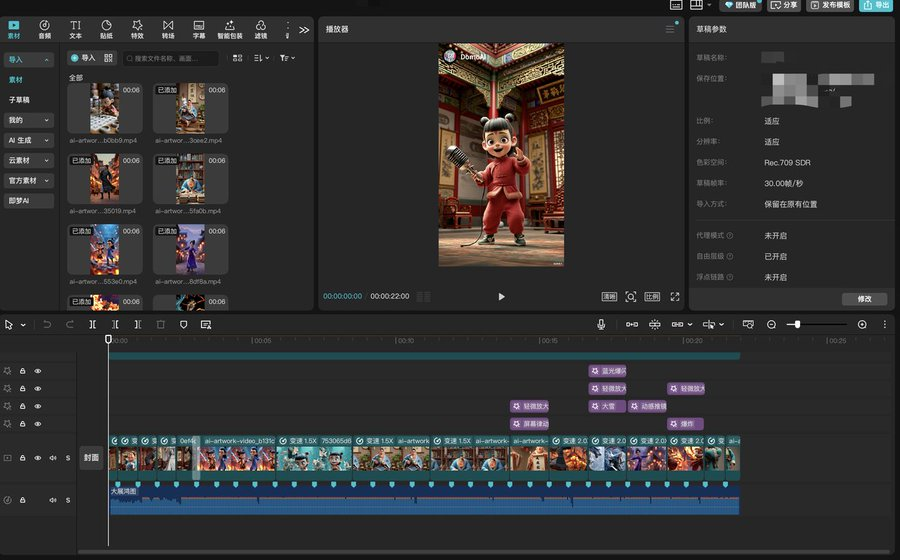Image resolution: width=900 pixels, height=560 pixels.
Task: Click the 发布模板 publish template button
Action: tap(829, 5)
